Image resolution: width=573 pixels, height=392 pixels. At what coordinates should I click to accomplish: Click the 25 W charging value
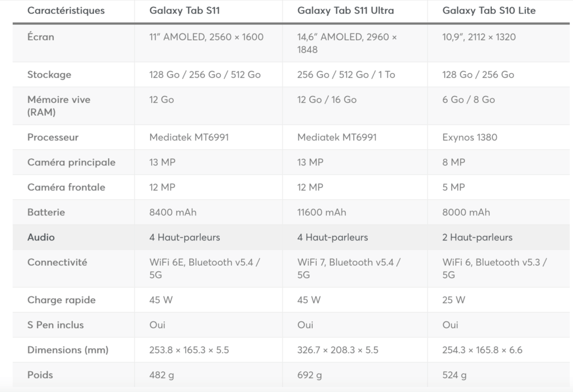point(454,300)
